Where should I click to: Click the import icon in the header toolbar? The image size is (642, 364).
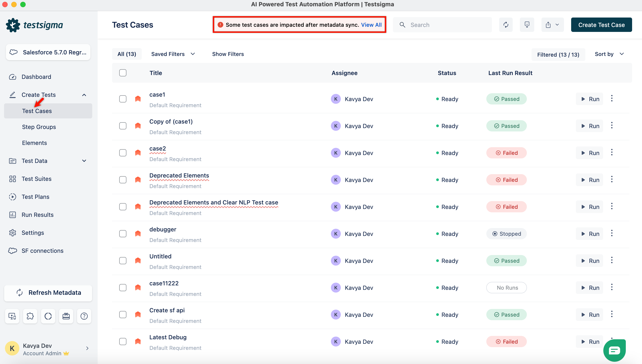527,25
